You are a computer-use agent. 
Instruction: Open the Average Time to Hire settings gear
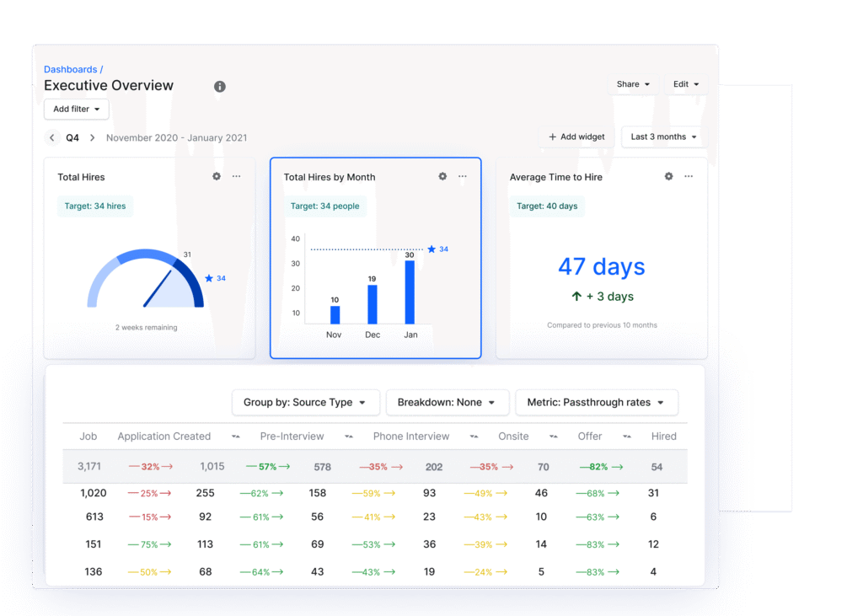[668, 176]
